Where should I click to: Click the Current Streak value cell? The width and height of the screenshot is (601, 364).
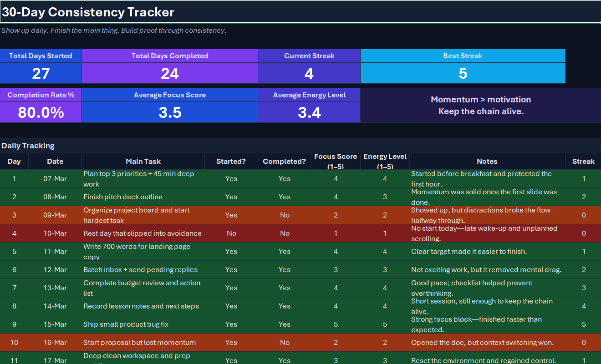click(x=309, y=73)
